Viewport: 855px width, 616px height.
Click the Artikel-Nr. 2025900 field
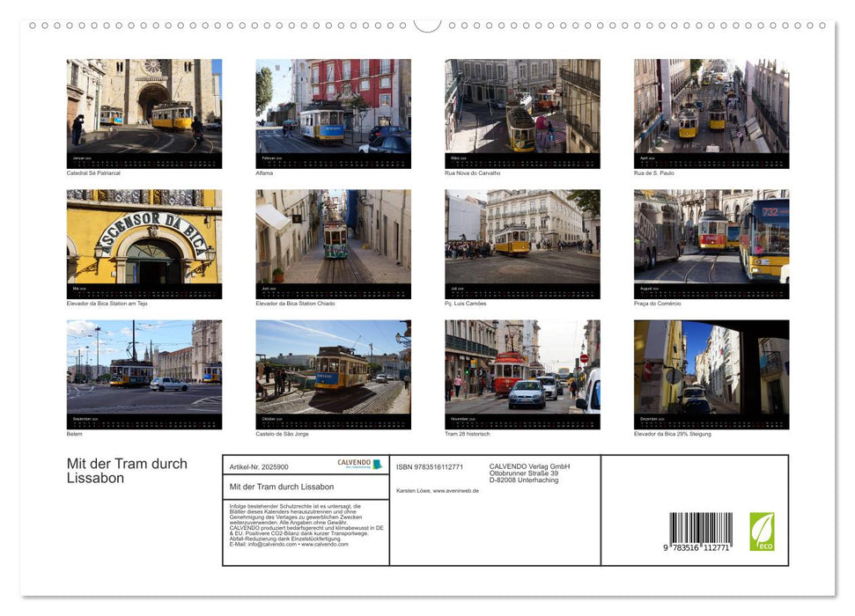tap(259, 466)
